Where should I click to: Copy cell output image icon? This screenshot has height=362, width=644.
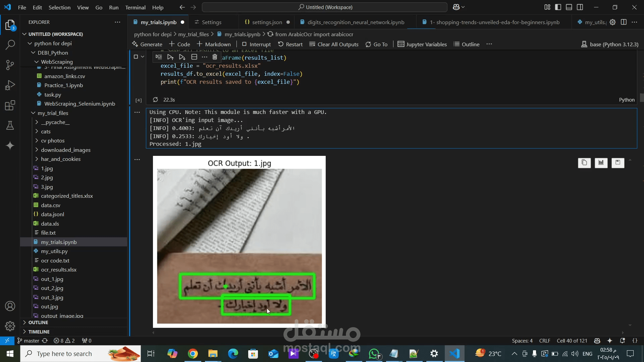584,163
